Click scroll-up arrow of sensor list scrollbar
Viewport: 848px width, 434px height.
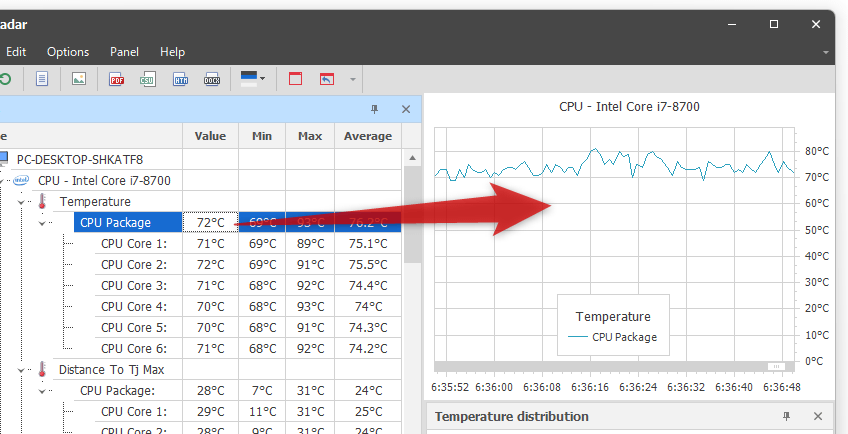pos(412,158)
